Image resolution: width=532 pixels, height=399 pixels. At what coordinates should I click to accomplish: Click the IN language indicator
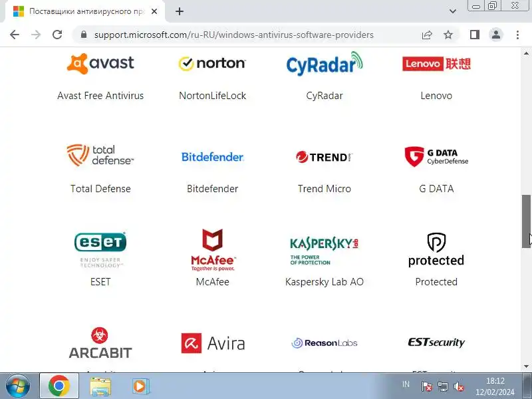click(406, 384)
